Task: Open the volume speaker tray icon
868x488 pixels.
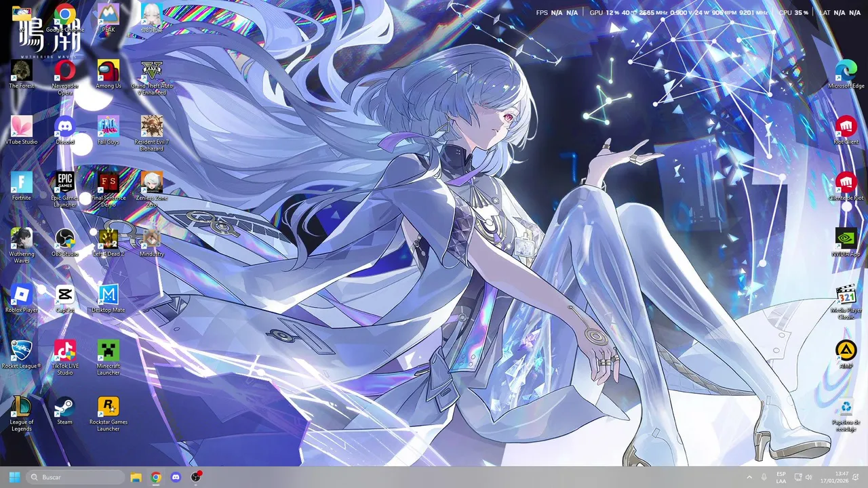Action: pyautogui.click(x=808, y=477)
